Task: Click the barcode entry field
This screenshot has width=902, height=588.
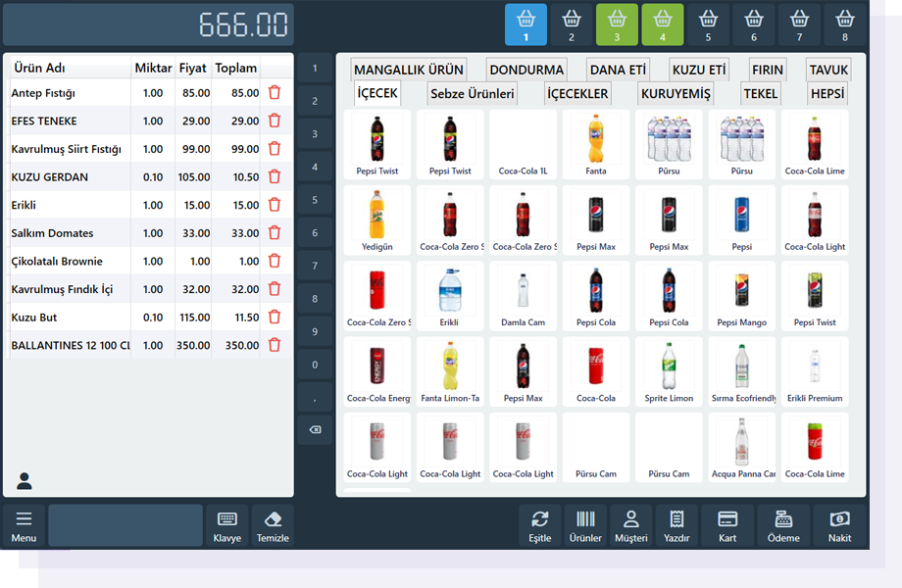Action: 125,525
